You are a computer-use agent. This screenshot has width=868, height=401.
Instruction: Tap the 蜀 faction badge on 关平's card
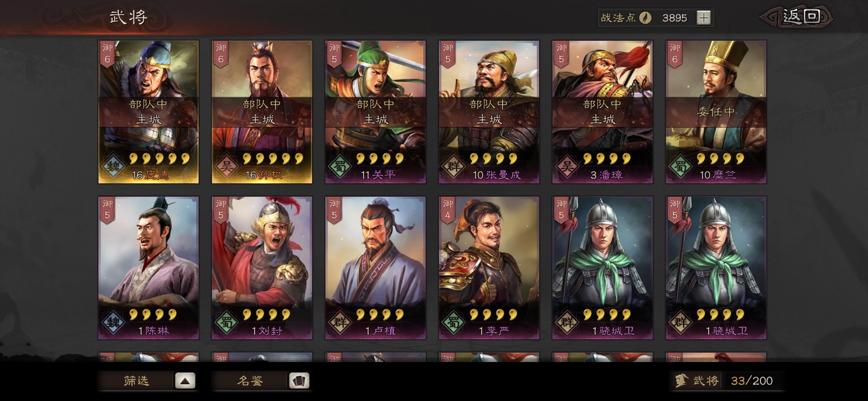[x=339, y=166]
